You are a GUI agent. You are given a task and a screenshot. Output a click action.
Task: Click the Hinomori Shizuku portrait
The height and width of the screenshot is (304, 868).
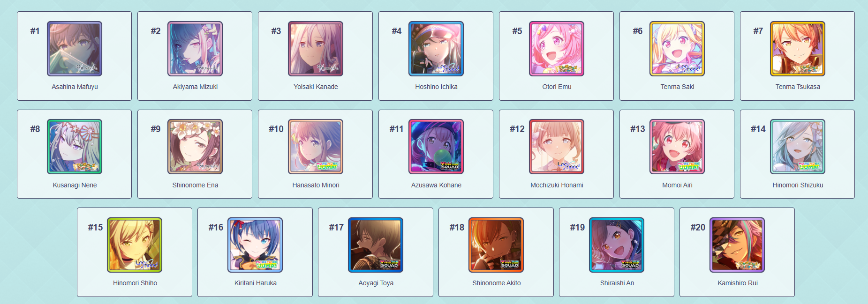click(x=798, y=147)
